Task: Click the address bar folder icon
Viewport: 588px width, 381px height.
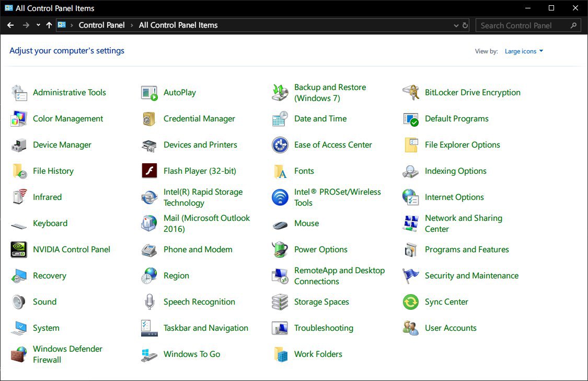Action: tap(62, 25)
